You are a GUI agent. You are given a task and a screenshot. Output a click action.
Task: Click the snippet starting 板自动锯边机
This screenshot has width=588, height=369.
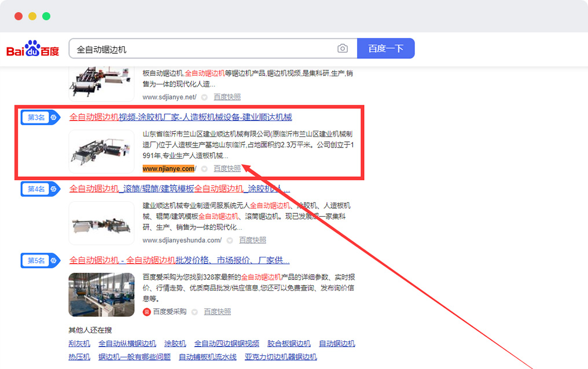[x=248, y=79]
